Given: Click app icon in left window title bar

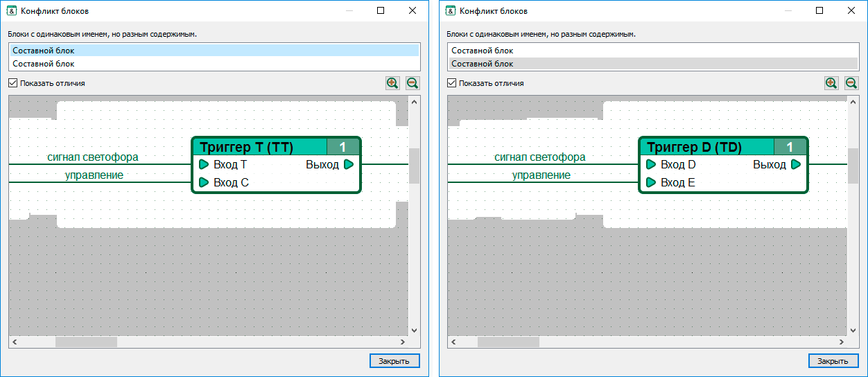Looking at the screenshot, I should 12,10.
